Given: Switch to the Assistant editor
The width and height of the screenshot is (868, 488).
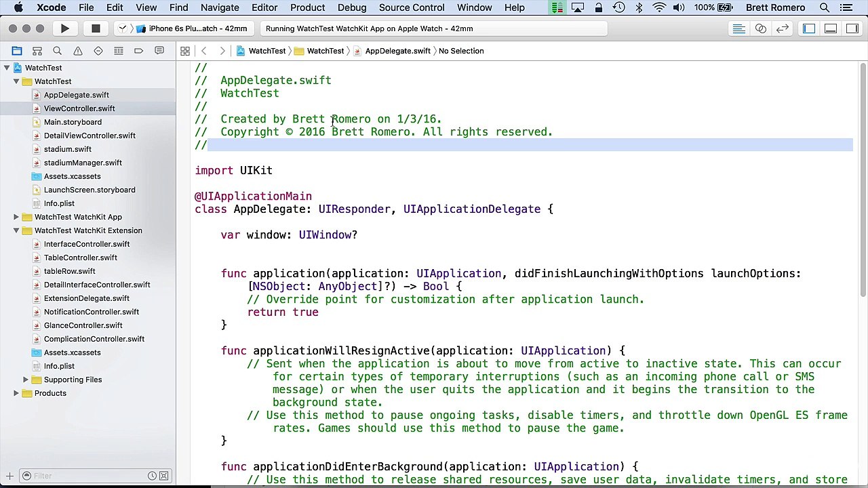Looking at the screenshot, I should pos(761,28).
